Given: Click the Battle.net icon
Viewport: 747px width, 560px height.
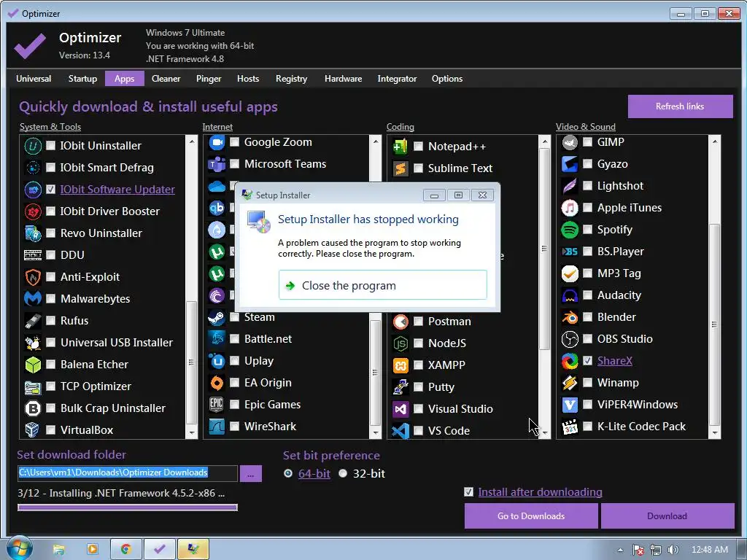Looking at the screenshot, I should tap(217, 339).
